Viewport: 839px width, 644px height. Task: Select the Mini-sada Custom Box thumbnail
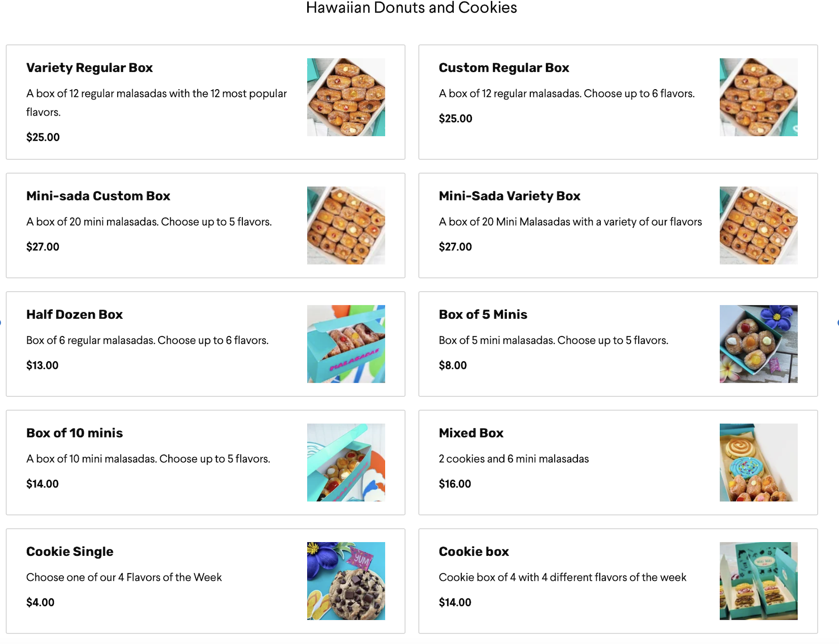(346, 225)
